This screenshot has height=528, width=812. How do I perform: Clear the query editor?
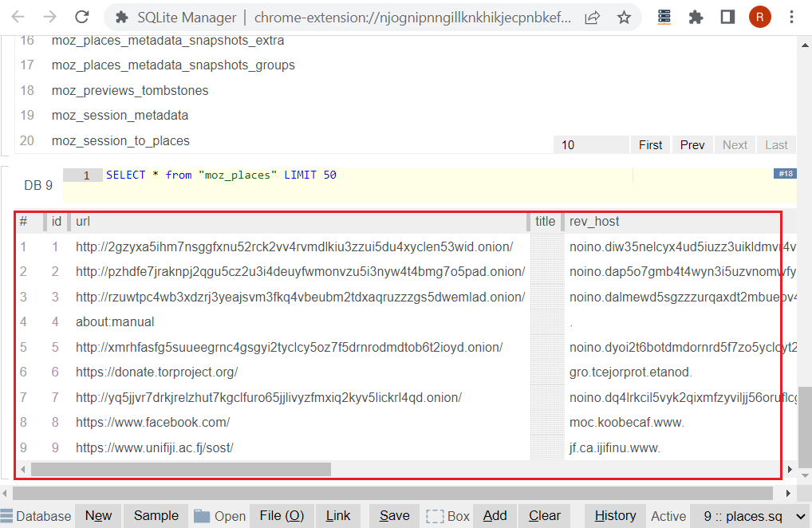pos(544,516)
